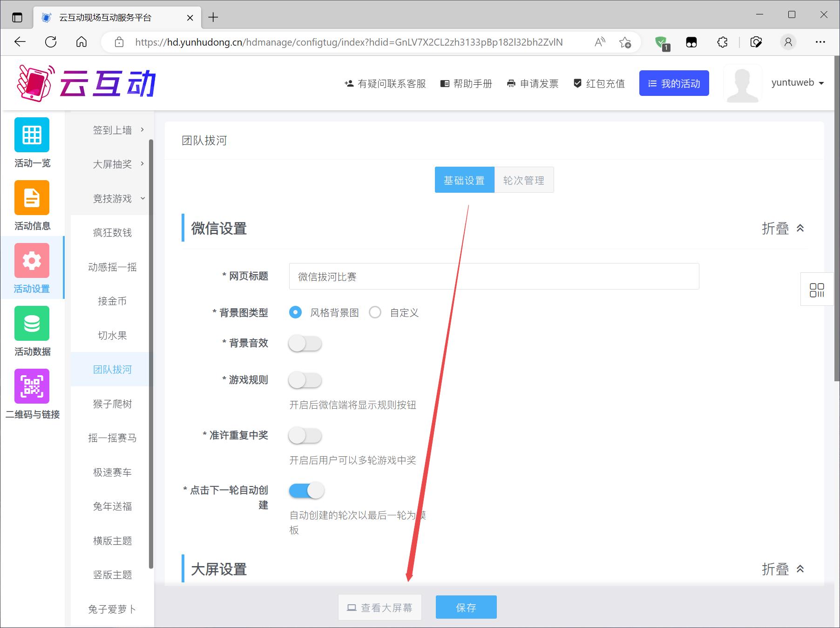Open the browser extensions puzzle icon
The image size is (840, 628).
[722, 42]
